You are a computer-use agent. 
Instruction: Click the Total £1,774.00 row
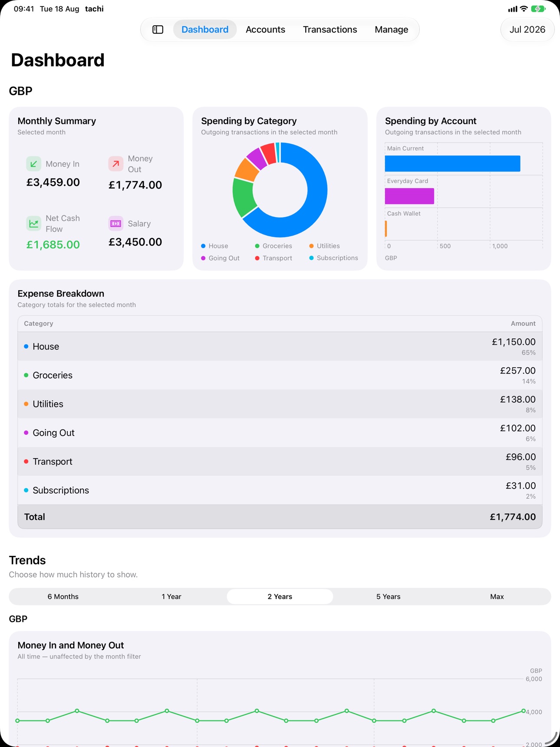coord(280,517)
